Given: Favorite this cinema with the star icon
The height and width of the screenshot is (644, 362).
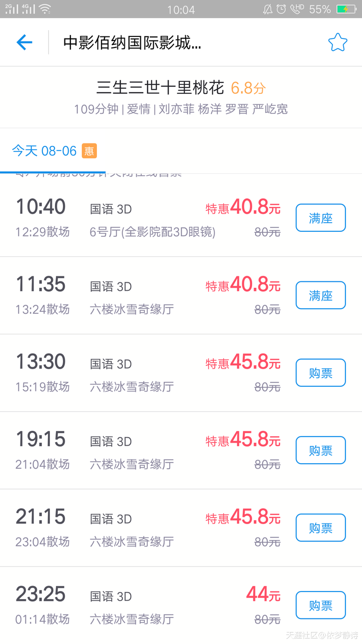Looking at the screenshot, I should pos(338,42).
